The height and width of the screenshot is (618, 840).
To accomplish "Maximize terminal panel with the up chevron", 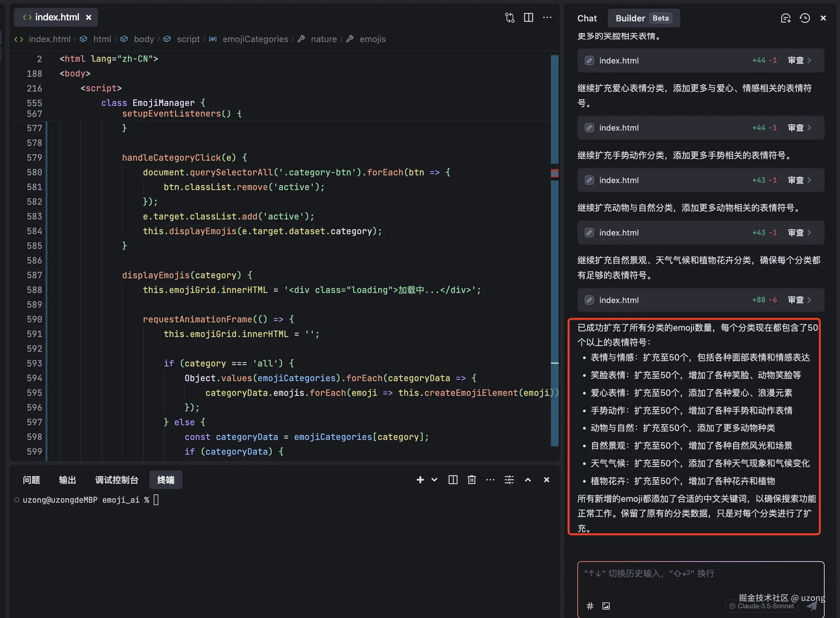I will (x=528, y=480).
